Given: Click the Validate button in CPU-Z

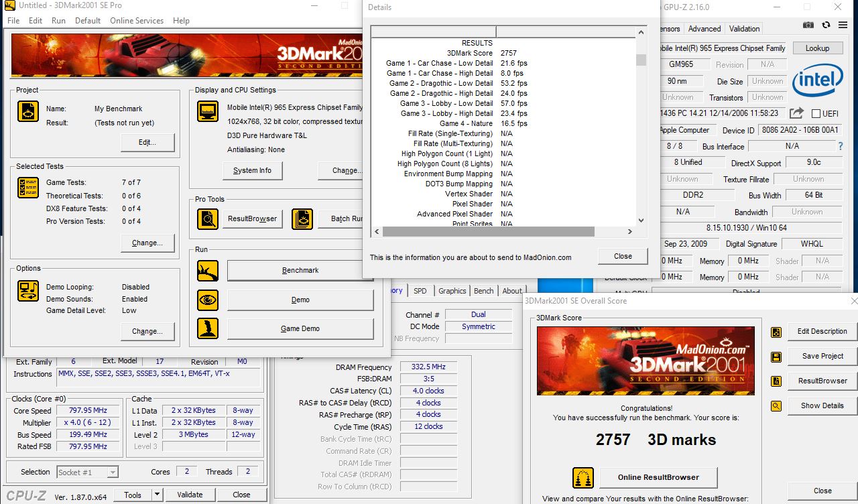Looking at the screenshot, I should point(190,495).
